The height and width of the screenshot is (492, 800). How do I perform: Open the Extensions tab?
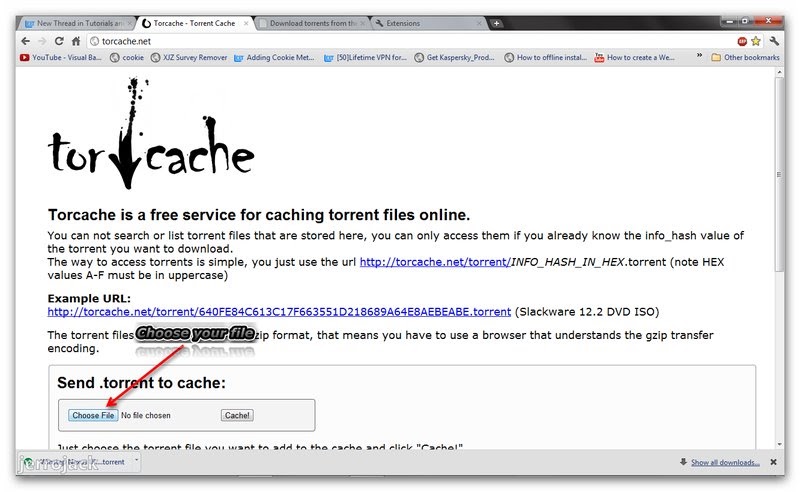pos(429,23)
